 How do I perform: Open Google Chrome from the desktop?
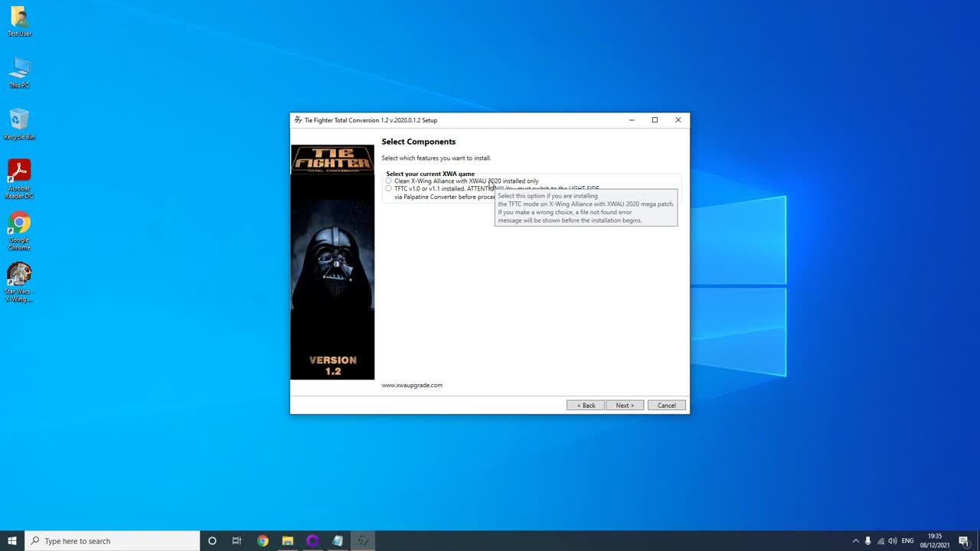pyautogui.click(x=18, y=226)
